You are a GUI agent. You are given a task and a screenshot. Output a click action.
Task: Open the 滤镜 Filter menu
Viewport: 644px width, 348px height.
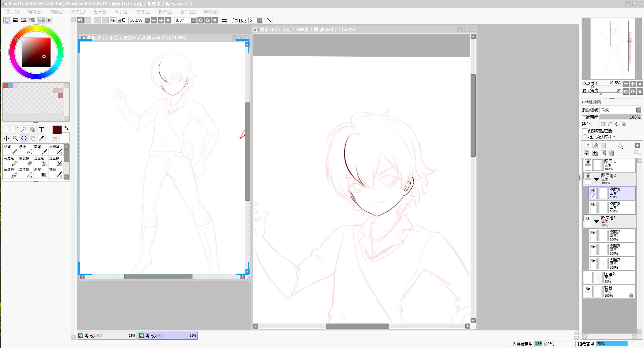pos(143,12)
